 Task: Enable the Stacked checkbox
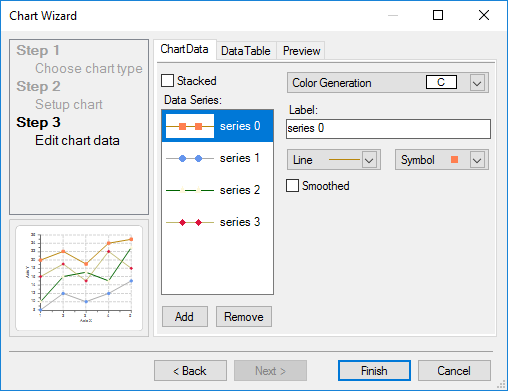coord(167,81)
